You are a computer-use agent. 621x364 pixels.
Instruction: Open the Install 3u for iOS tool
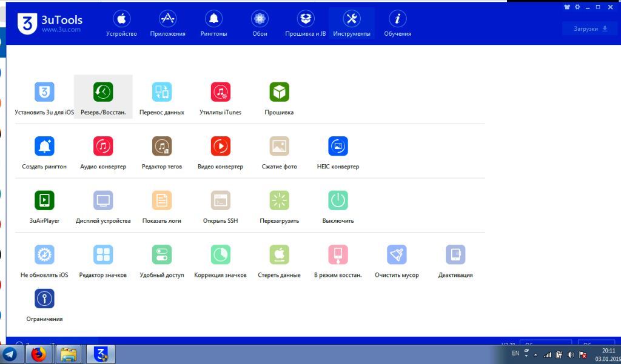[44, 99]
